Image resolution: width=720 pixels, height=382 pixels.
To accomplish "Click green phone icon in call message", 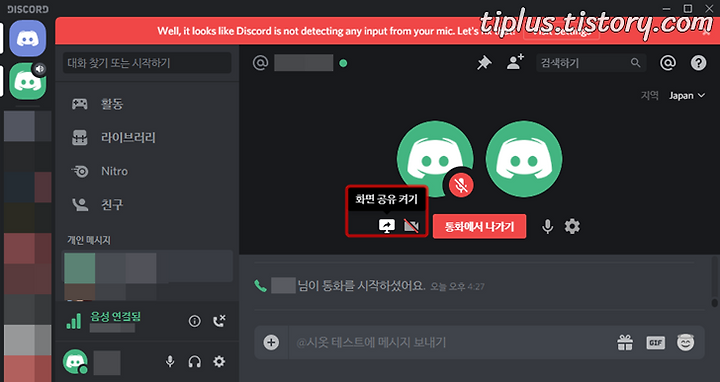I will pyautogui.click(x=260, y=286).
